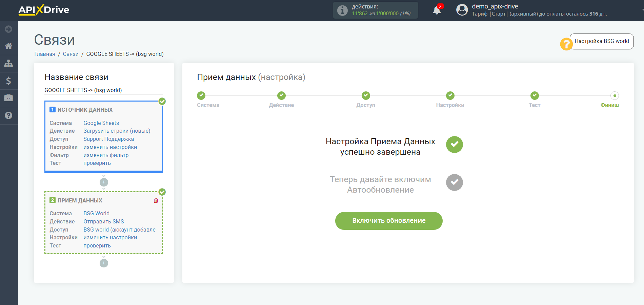644x305 pixels.
Task: Click изменить фильтр link
Action: (x=106, y=155)
